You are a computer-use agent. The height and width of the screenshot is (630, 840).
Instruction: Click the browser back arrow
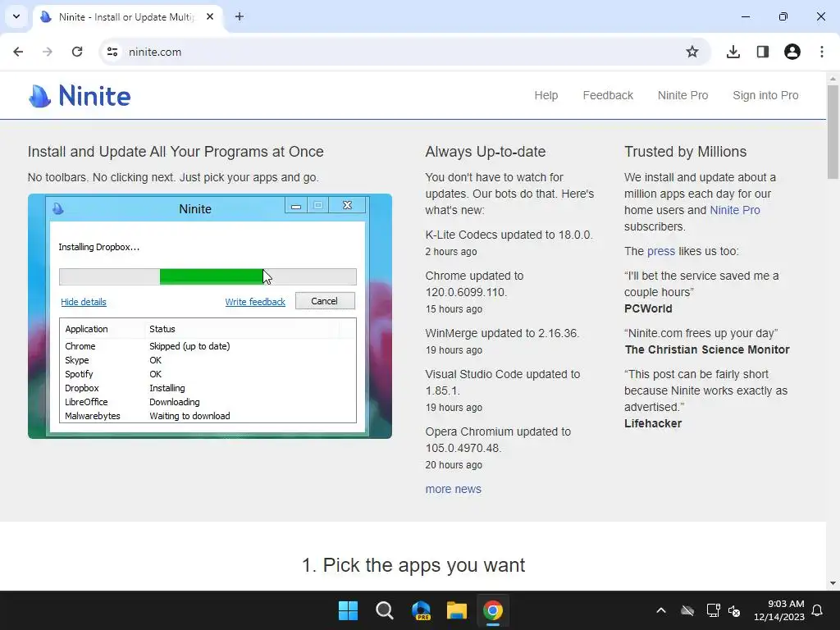point(18,52)
